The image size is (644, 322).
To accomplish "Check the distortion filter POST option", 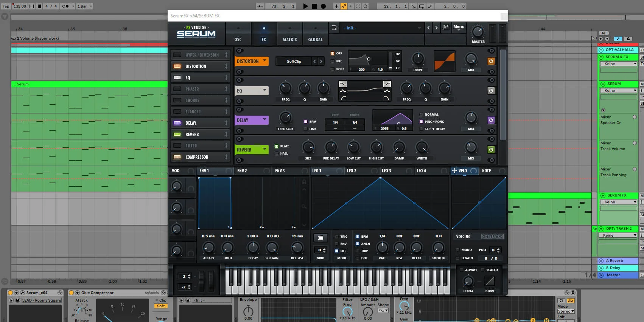I will point(333,69).
